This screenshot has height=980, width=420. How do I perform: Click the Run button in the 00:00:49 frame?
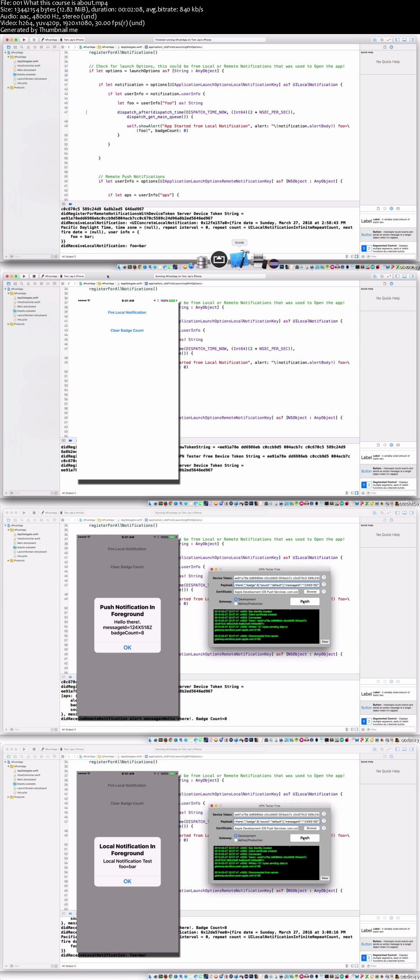pyautogui.click(x=24, y=40)
